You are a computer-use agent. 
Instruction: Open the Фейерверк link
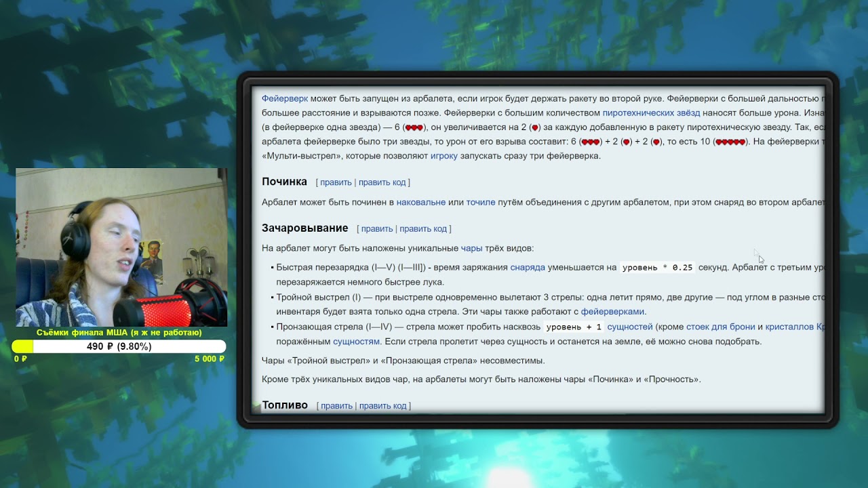pos(285,98)
